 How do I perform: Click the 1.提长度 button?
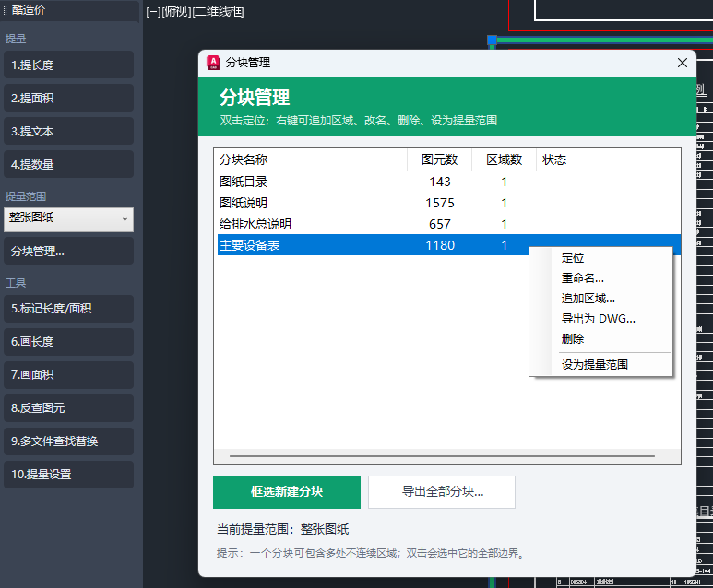[x=68, y=65]
